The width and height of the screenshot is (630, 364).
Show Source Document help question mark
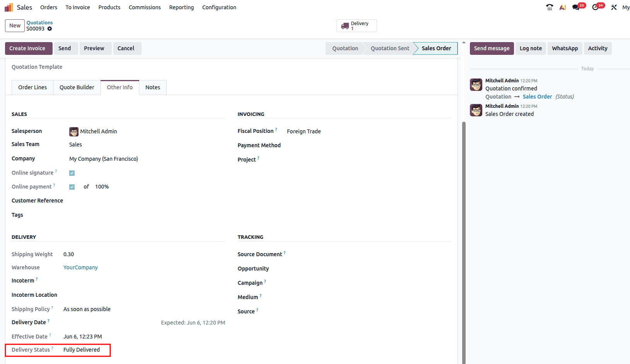point(285,253)
